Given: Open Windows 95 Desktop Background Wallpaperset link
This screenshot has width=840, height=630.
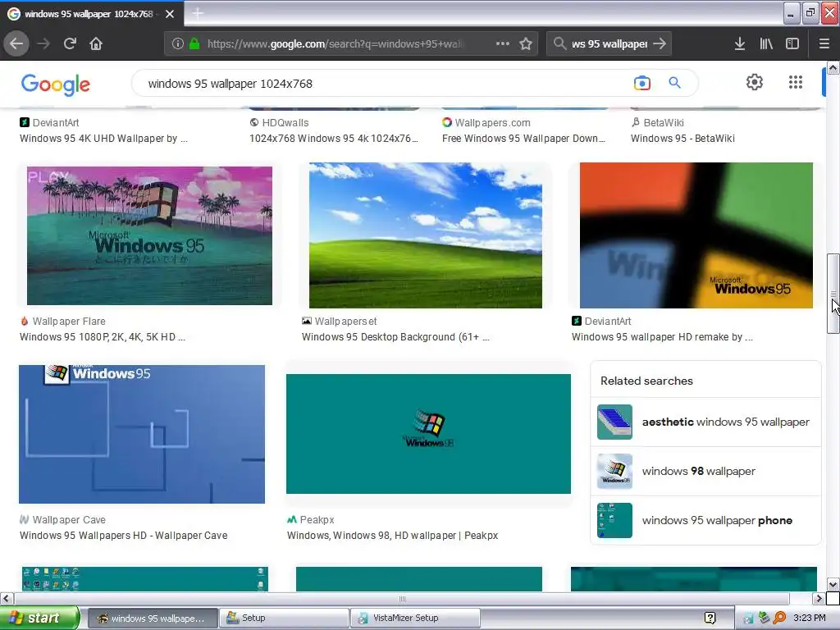Looking at the screenshot, I should [x=395, y=337].
